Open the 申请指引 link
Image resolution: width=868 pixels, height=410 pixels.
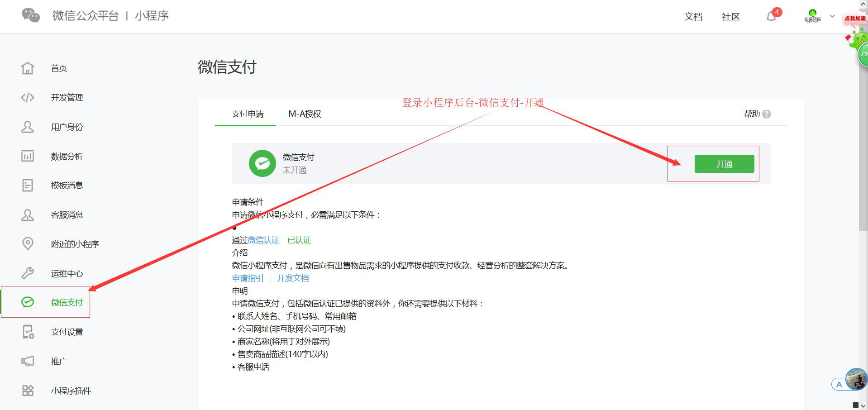coord(248,278)
